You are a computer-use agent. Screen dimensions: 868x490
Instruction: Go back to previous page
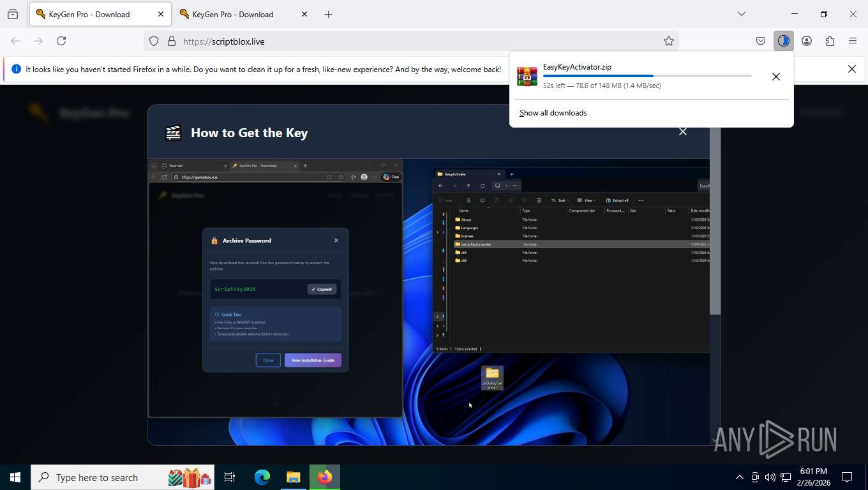coord(15,41)
